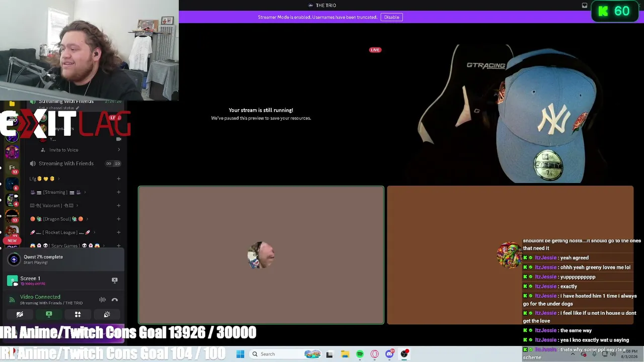Image resolution: width=644 pixels, height=362 pixels.
Task: Click chat message 'the same way'
Action: coord(576,330)
